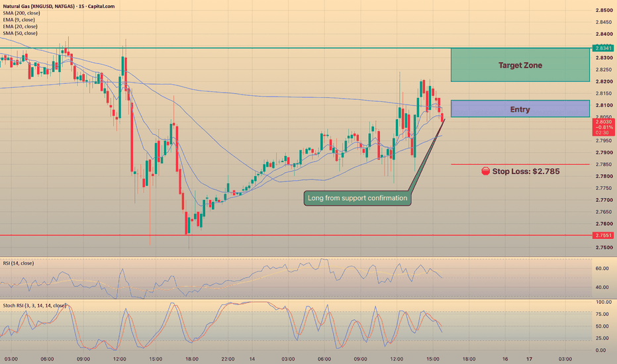The height and width of the screenshot is (364, 617).
Task: Open the 'Stoch RSI (3, 3, 14, 14, close)' label
Action: pos(34,305)
